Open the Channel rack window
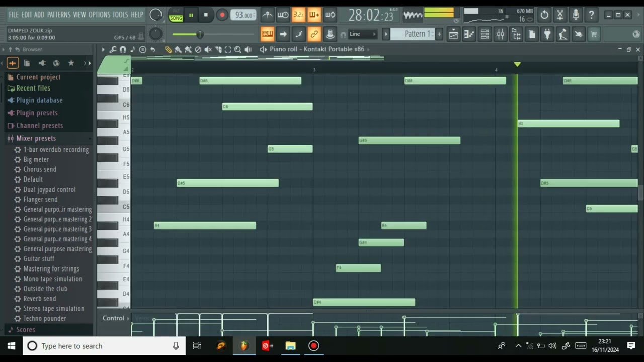Viewport: 644px width, 362px height. [x=485, y=34]
